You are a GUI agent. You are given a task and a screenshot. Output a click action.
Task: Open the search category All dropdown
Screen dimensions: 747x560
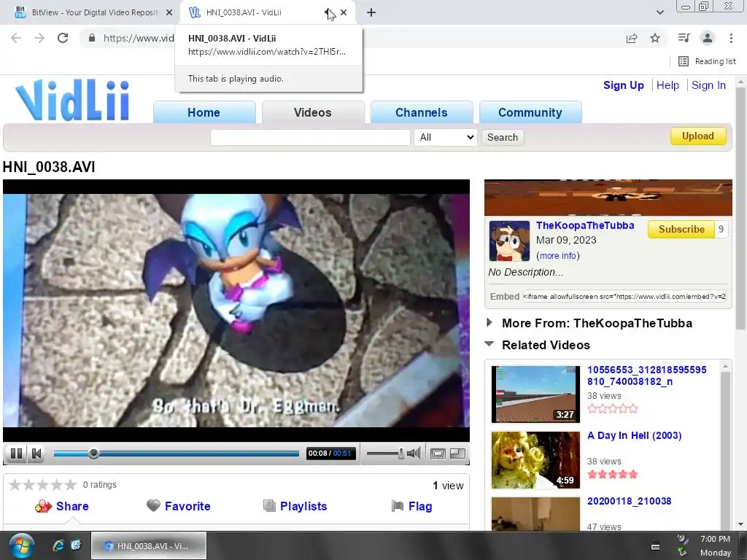coord(446,137)
